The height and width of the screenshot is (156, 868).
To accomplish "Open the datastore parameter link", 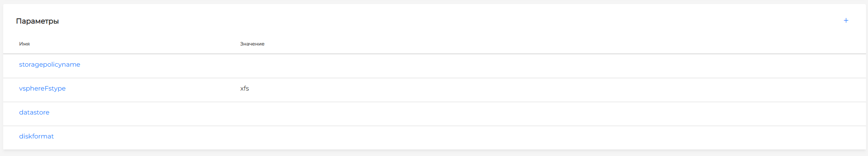I will click(x=34, y=113).
